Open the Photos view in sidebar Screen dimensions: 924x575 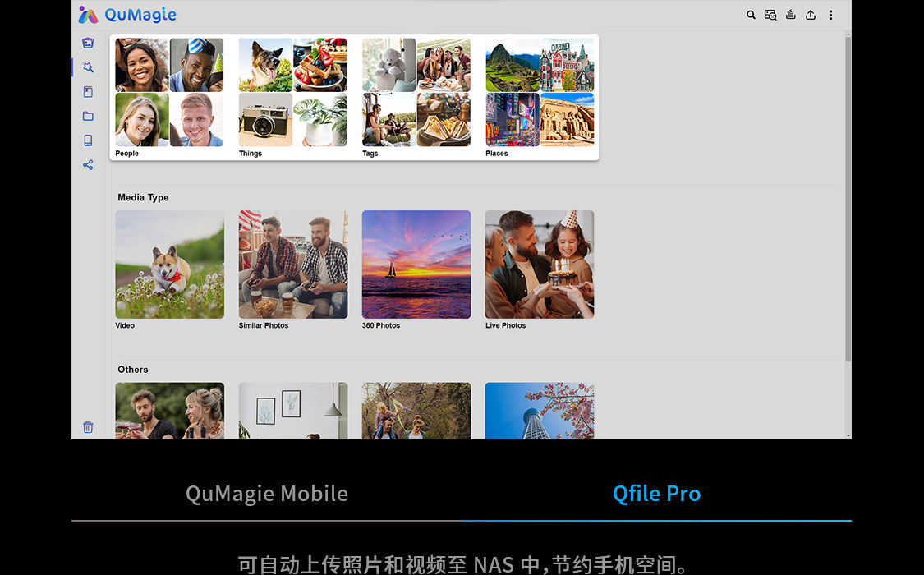pyautogui.click(x=88, y=43)
